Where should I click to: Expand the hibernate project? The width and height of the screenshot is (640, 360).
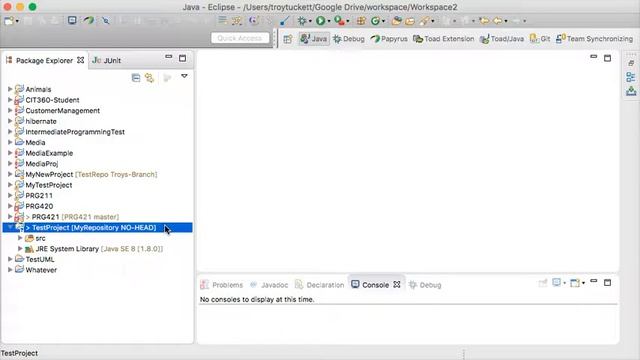tap(10, 120)
